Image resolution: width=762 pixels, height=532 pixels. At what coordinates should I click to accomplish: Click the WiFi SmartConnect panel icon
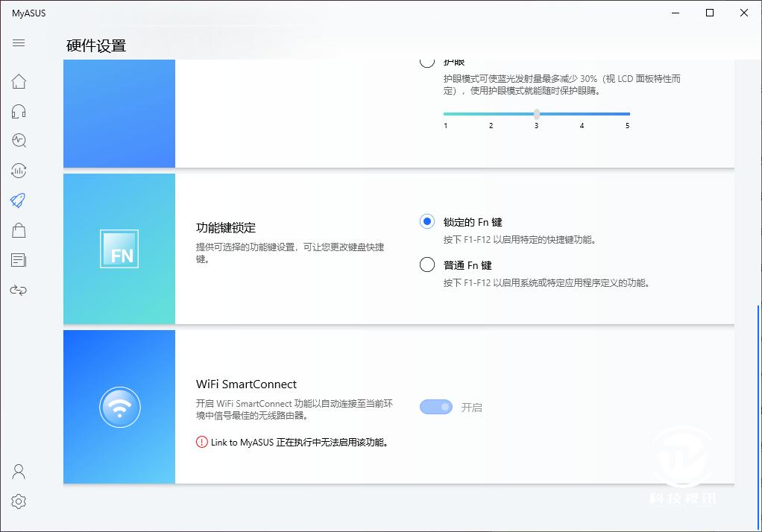[x=119, y=408]
